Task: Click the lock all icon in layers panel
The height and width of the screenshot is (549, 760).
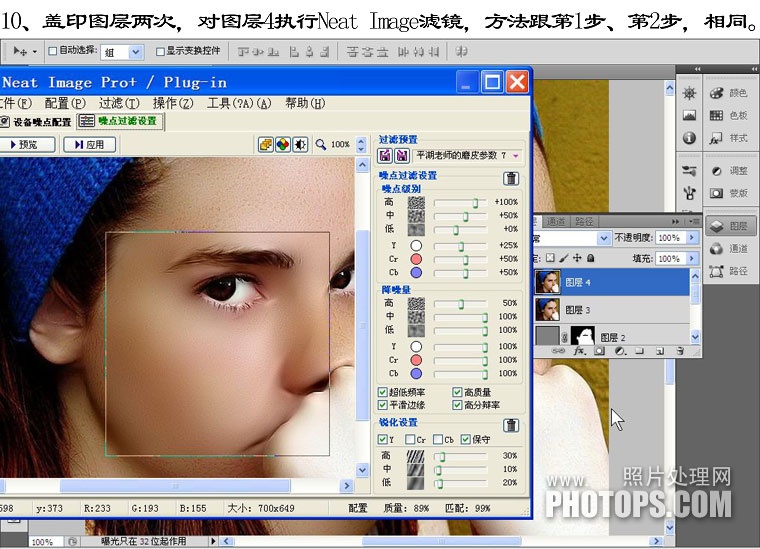Action: pyautogui.click(x=590, y=258)
